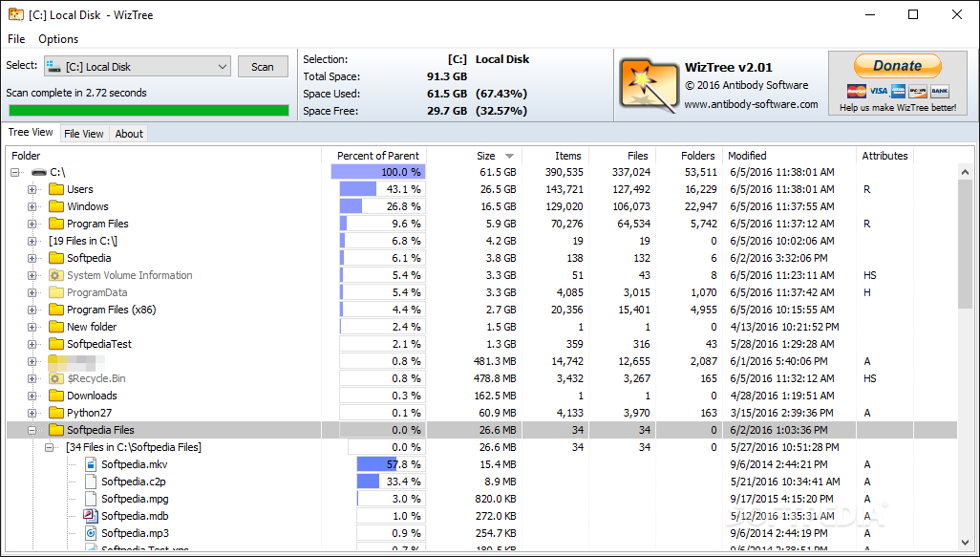Collapse the C:\ root node
Viewport: 980px width, 557px height.
click(15, 172)
